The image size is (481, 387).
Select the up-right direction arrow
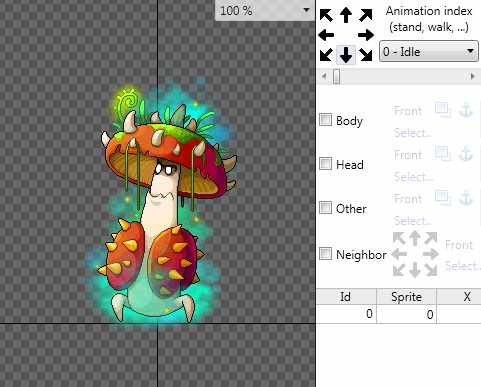click(366, 15)
